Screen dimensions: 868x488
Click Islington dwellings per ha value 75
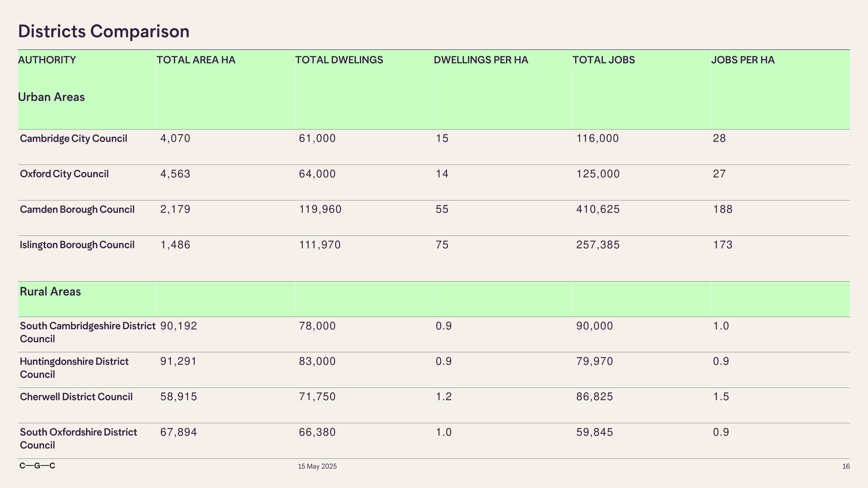pyautogui.click(x=442, y=244)
